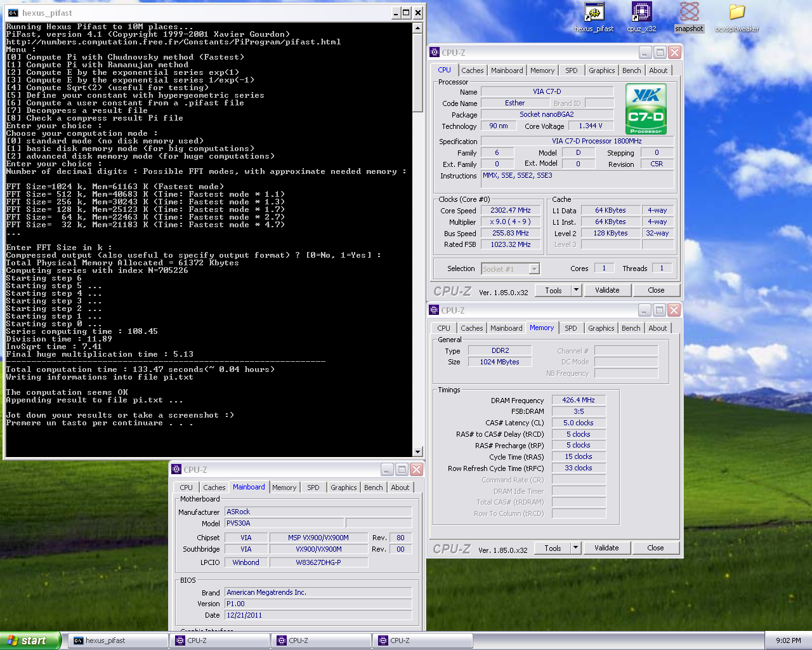Click the Code Name field Esther
Screen dimensions: 812x650
pyautogui.click(x=515, y=103)
